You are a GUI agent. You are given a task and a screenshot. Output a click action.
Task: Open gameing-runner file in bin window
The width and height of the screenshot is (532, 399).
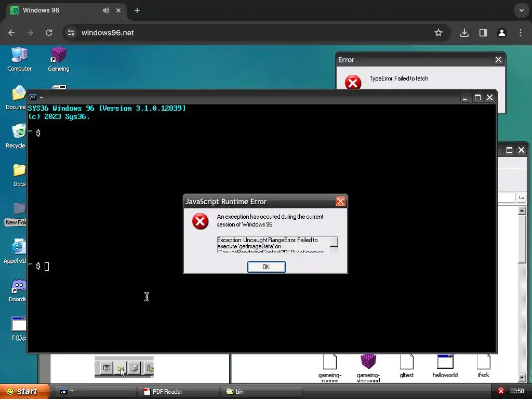(329, 368)
